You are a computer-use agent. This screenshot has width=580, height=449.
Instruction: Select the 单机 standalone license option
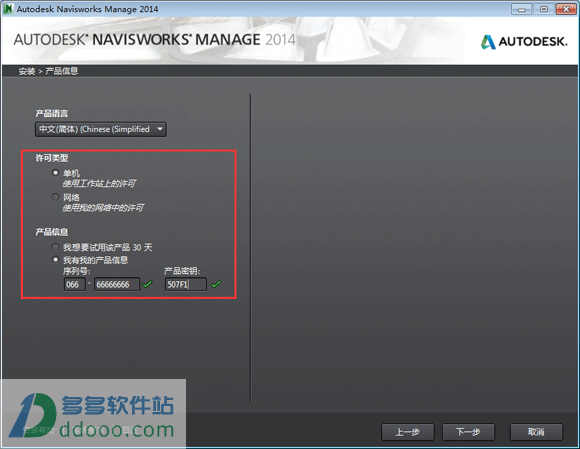[x=55, y=173]
